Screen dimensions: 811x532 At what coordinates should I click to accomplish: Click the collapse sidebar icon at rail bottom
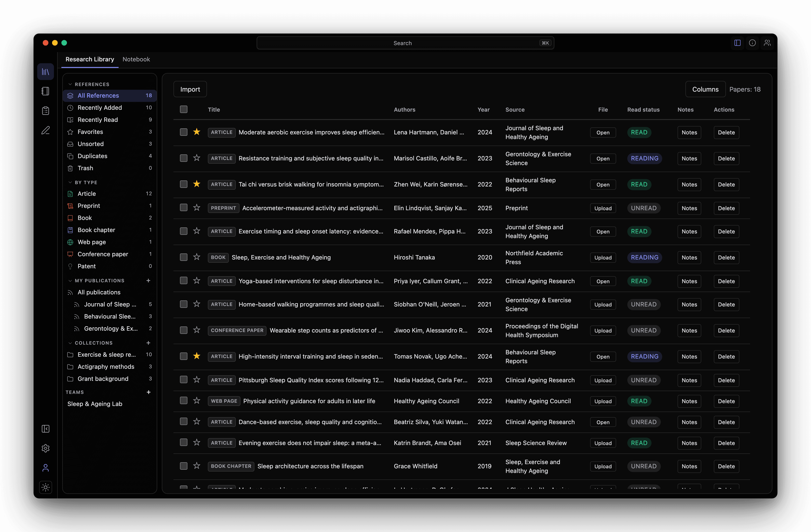coord(45,429)
